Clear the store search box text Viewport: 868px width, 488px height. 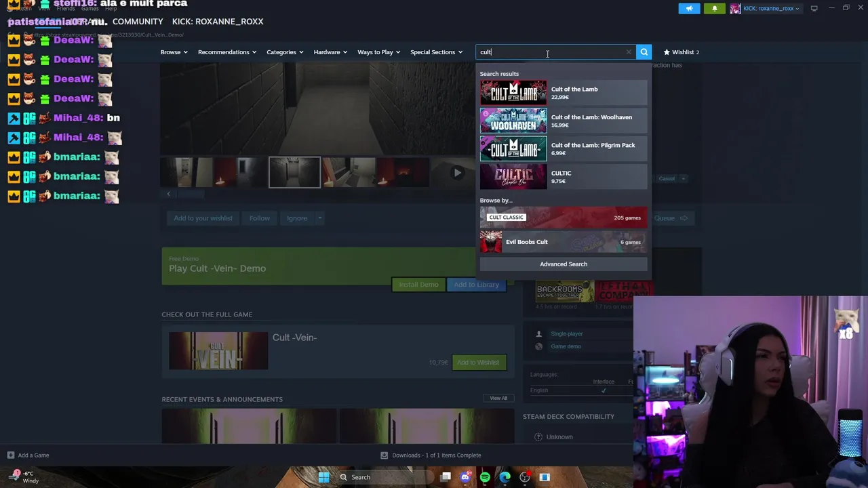(x=629, y=52)
